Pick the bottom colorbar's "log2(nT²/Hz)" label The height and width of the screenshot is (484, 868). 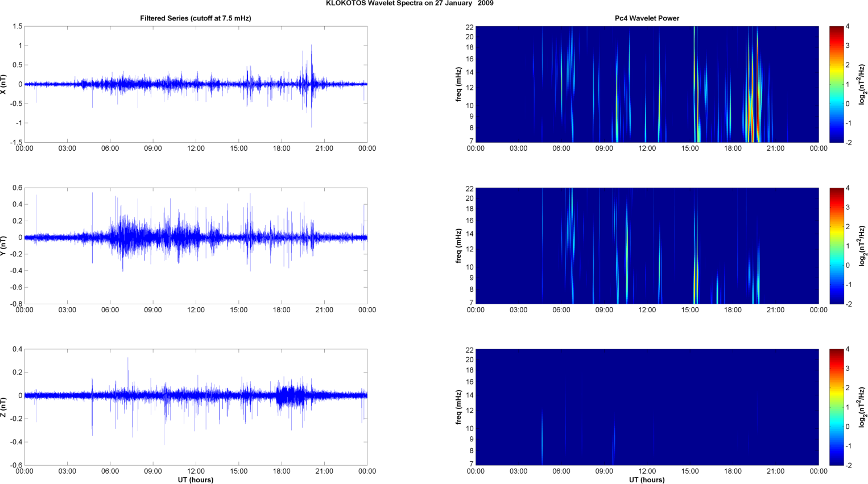pyautogui.click(x=862, y=407)
